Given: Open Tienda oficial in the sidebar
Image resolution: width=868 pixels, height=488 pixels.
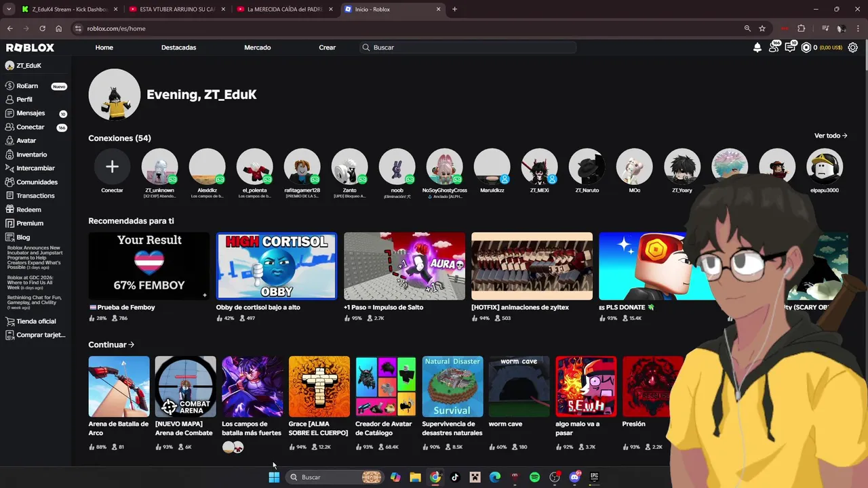Looking at the screenshot, I should (x=35, y=321).
